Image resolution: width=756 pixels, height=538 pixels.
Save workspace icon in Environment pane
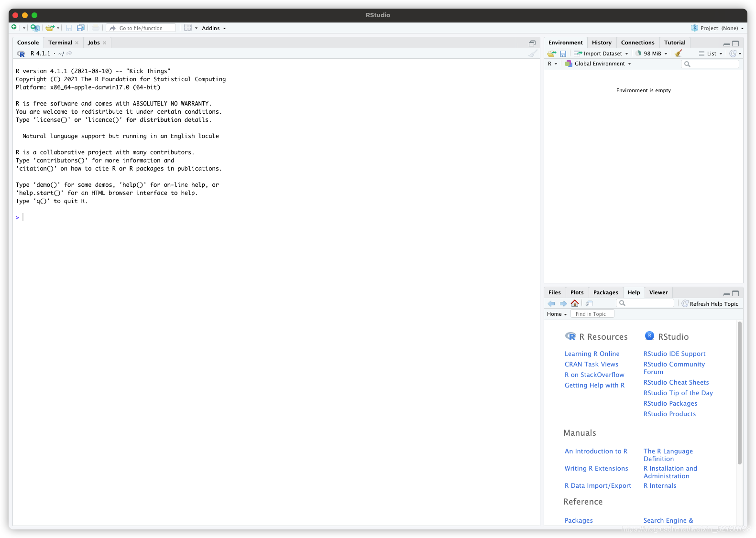tap(563, 54)
